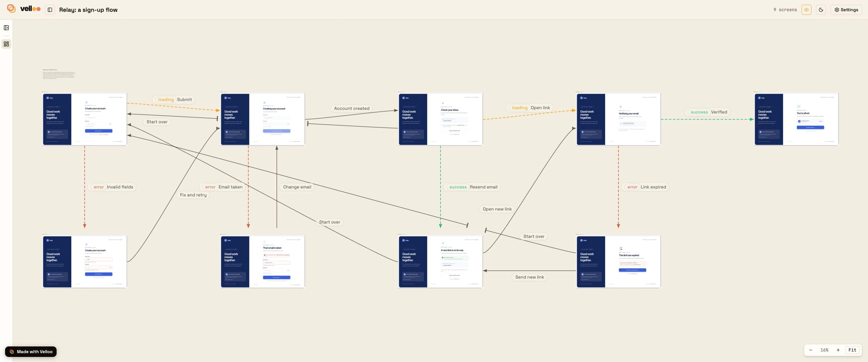
Task: Click the Change email edge label
Action: click(x=297, y=187)
